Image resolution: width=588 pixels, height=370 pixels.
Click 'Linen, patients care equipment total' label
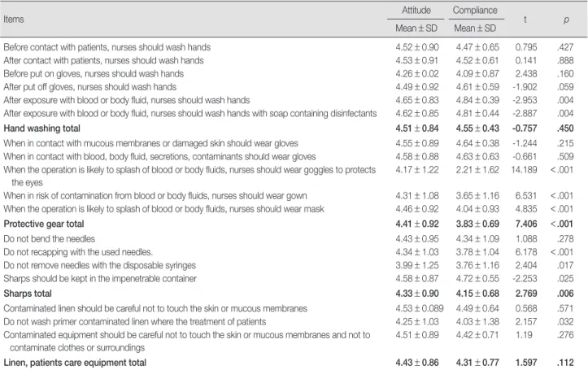[x=75, y=363]
